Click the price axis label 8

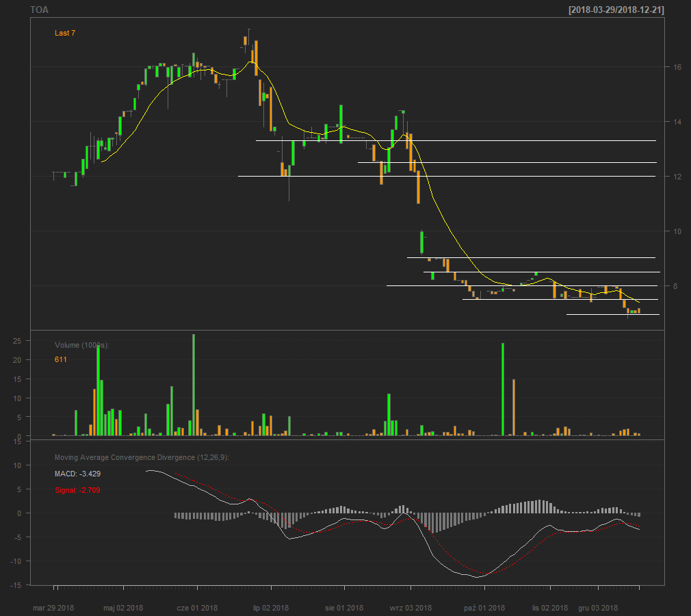675,286
